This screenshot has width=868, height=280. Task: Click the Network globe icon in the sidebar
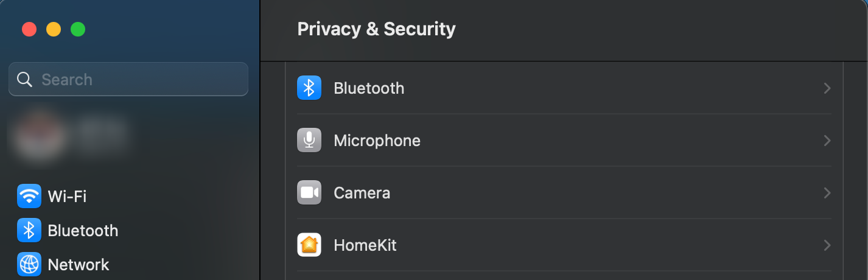(x=29, y=264)
